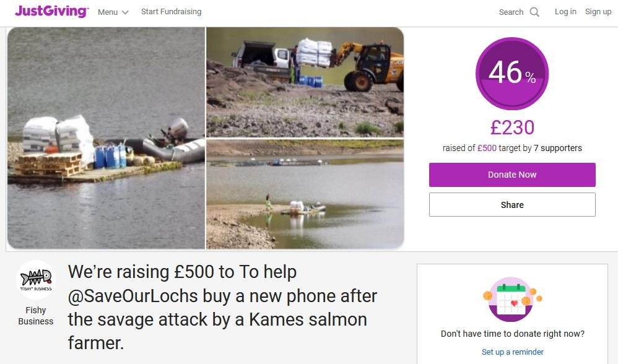Open the forklift and truck photo
The height and width of the screenshot is (364, 618).
(305, 82)
